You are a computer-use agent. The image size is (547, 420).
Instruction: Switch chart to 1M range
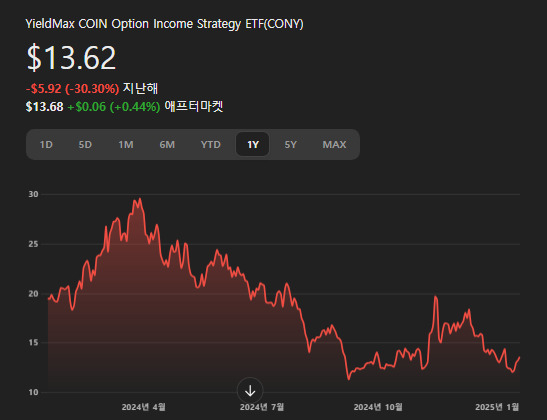126,144
